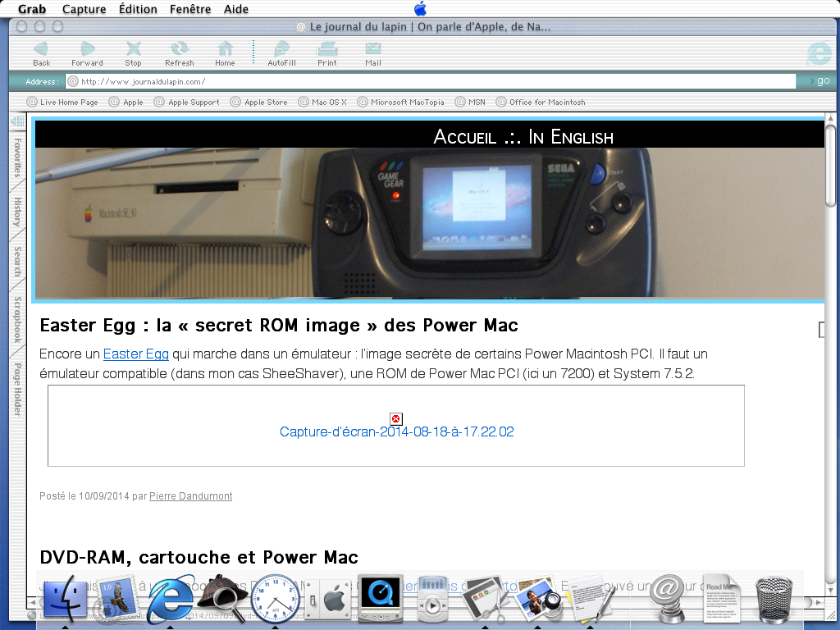Viewport: 840px width, 630px height.
Task: Click the Internet Explorer e logo throbber
Action: (x=819, y=54)
